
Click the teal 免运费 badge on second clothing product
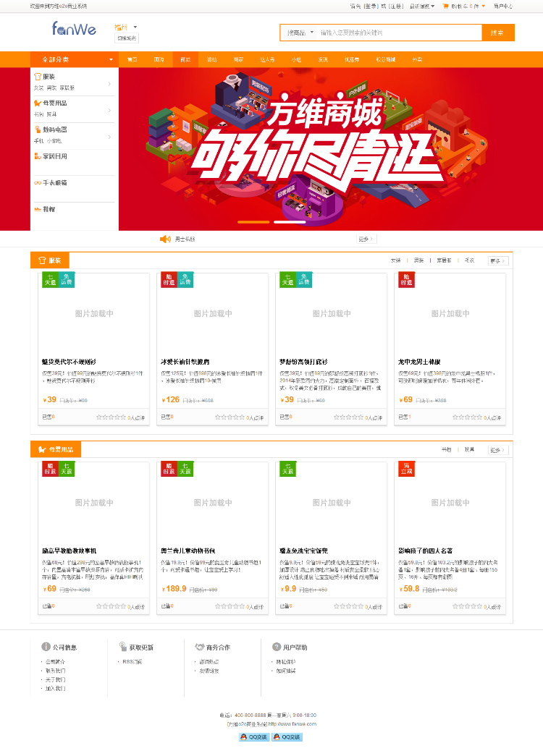pos(185,280)
